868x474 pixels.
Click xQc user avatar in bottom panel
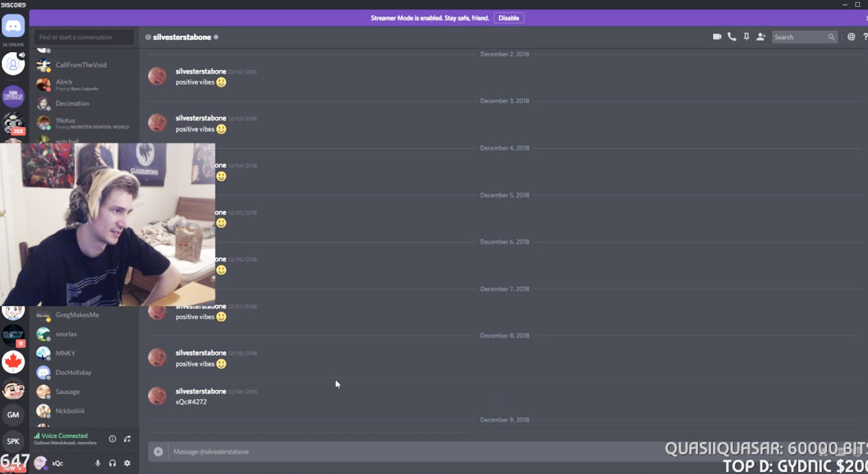click(x=41, y=463)
